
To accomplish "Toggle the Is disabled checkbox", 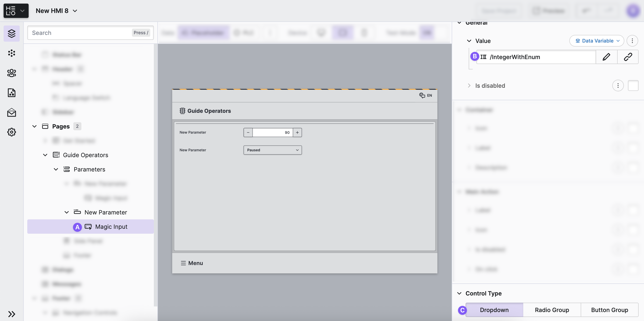I will tap(633, 86).
